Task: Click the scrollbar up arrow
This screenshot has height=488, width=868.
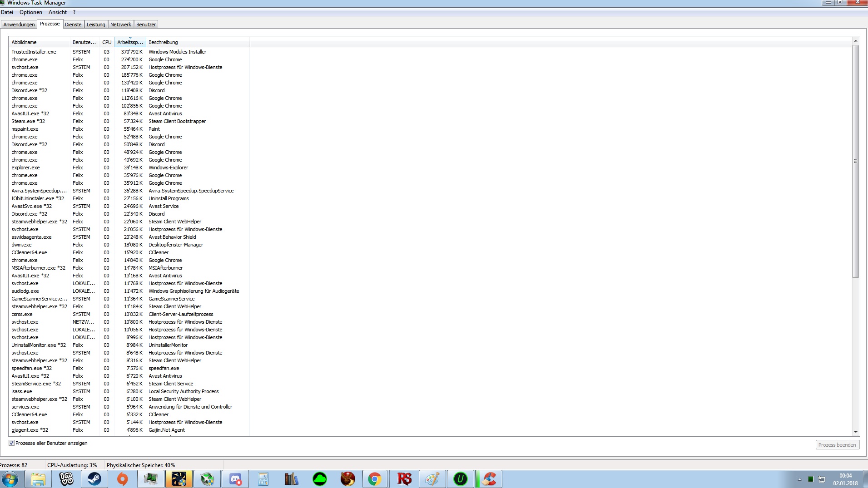Action: pos(856,41)
